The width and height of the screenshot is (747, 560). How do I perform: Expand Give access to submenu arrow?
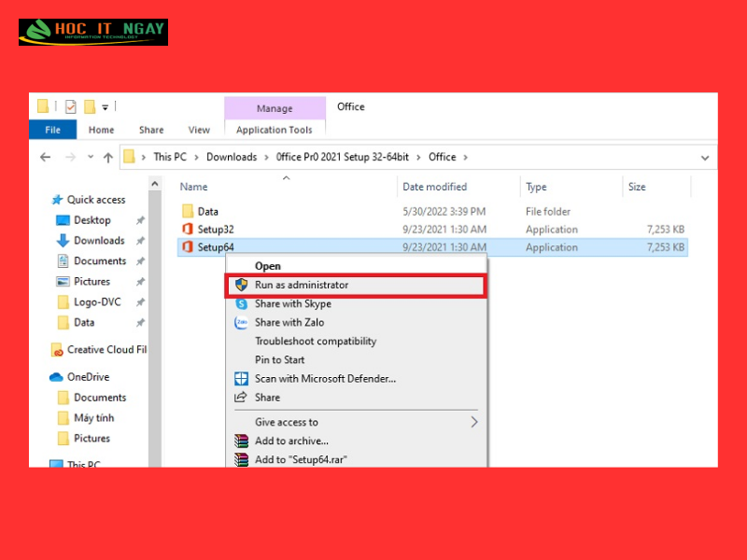(x=474, y=422)
